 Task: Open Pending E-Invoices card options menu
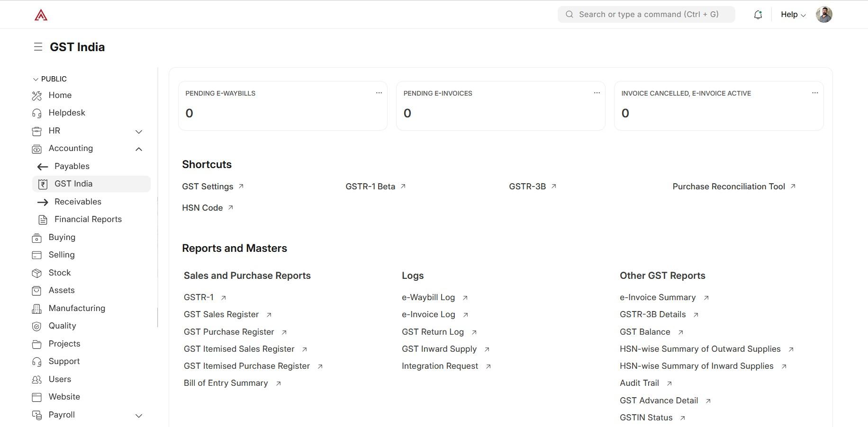pyautogui.click(x=597, y=93)
